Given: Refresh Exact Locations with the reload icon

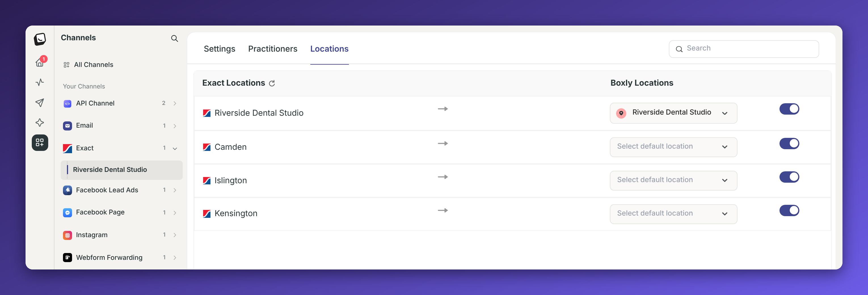Looking at the screenshot, I should pos(272,83).
